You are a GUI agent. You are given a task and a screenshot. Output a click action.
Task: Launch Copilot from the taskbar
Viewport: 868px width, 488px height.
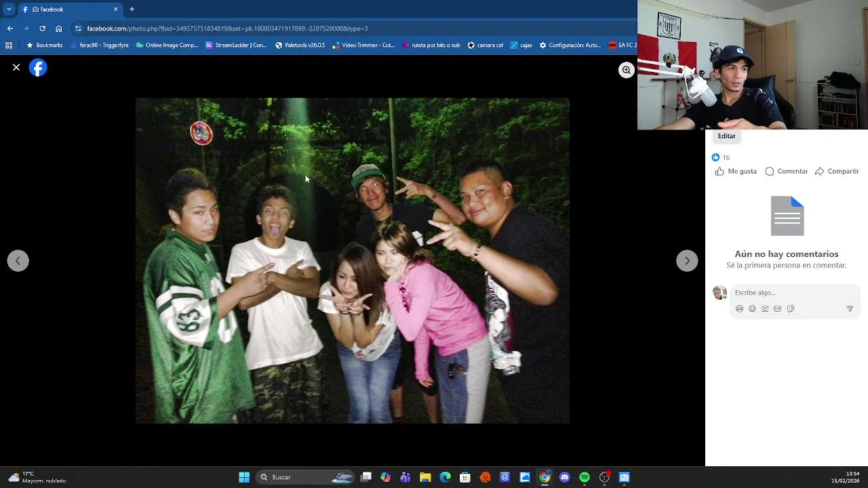(386, 477)
